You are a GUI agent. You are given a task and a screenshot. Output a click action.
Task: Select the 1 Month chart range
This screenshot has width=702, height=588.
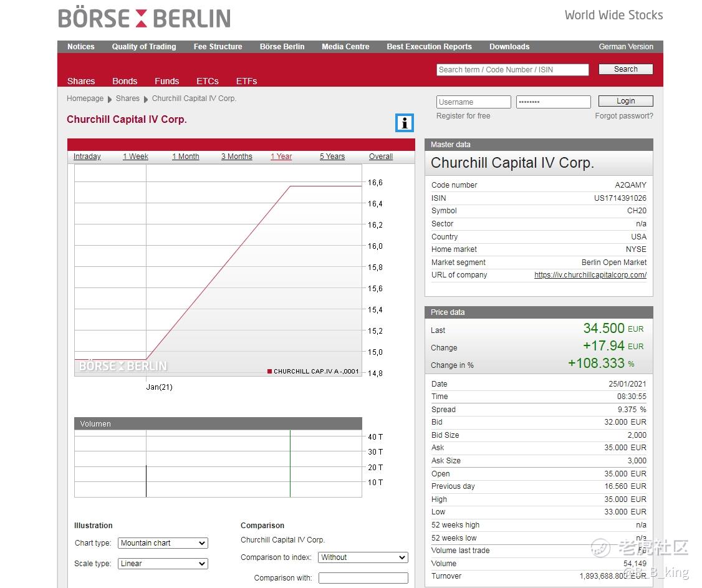pyautogui.click(x=186, y=157)
